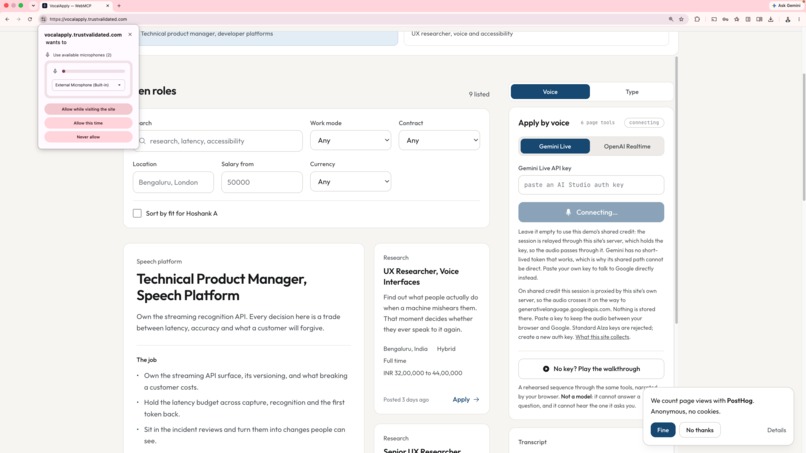This screenshot has width=806, height=453.
Task: Open the profile avatar icon in toolbar
Action: [x=787, y=19]
